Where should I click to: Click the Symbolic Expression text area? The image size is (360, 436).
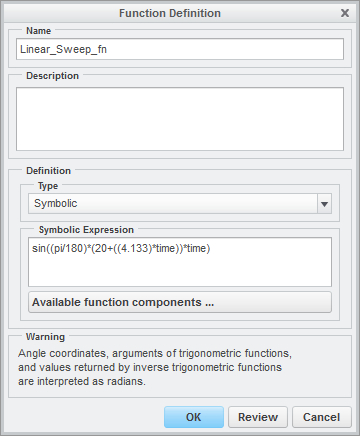point(180,262)
